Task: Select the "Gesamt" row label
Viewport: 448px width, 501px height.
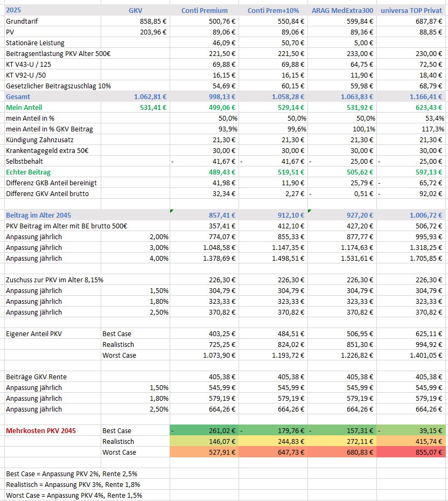Action: [18, 96]
